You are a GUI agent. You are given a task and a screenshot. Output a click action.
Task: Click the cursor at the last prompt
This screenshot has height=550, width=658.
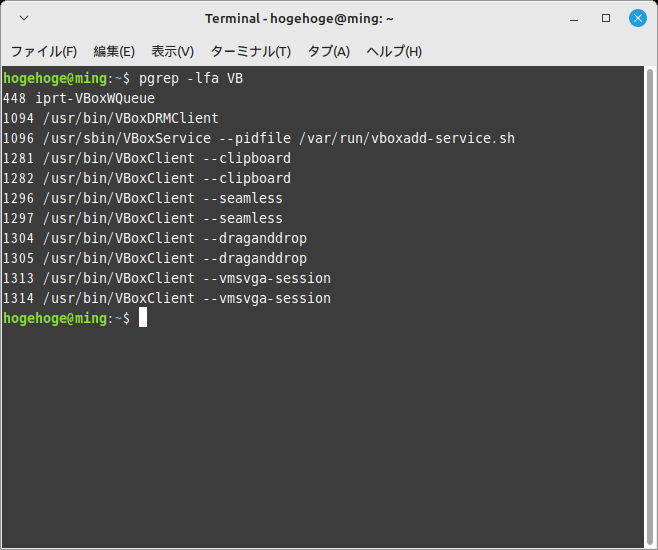tap(143, 317)
